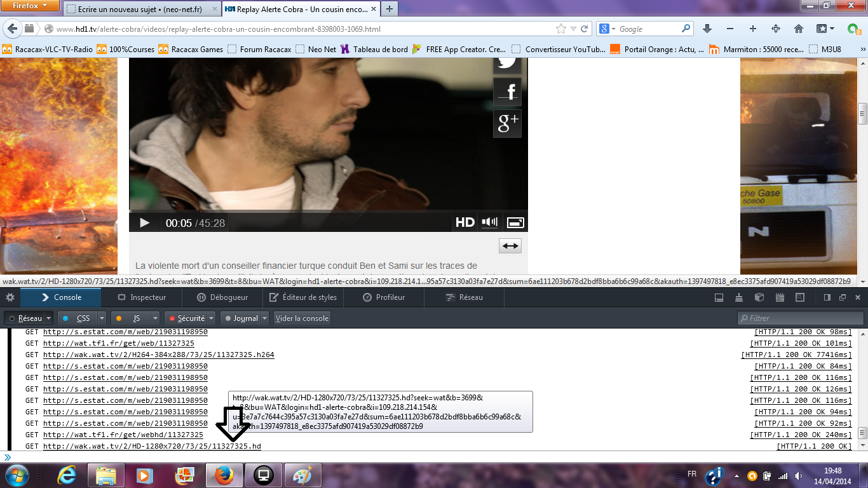Toggle the Journal filter button
Screen dimensions: 868x488
[240, 318]
